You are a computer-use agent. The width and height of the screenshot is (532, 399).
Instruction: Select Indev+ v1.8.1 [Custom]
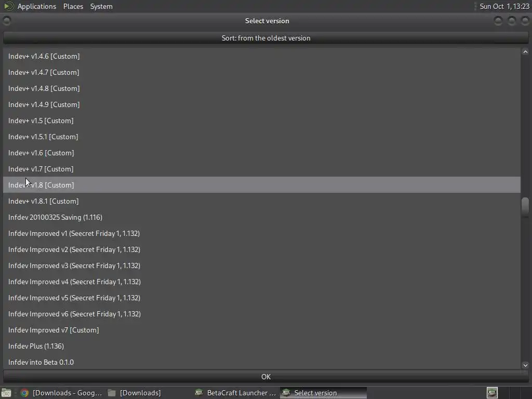coord(262,201)
